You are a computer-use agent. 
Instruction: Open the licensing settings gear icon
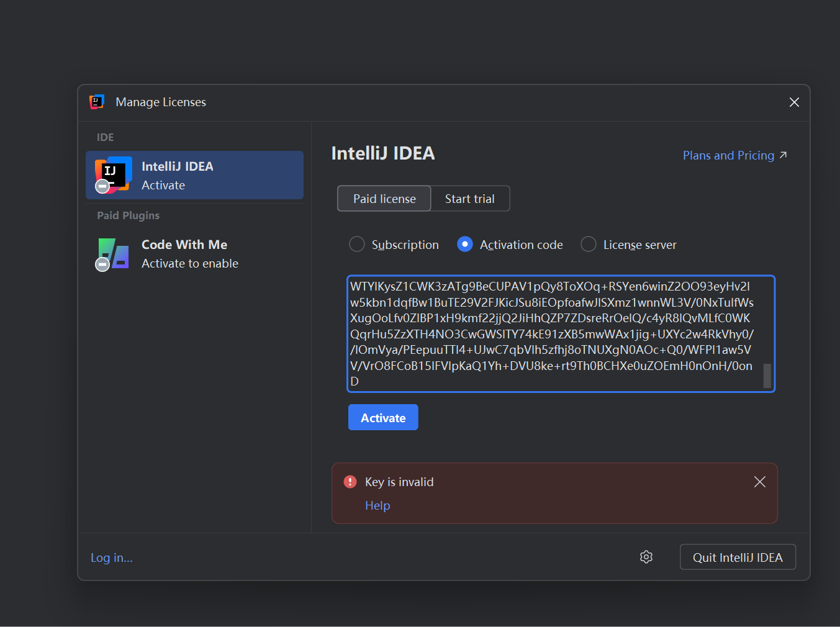coord(646,557)
